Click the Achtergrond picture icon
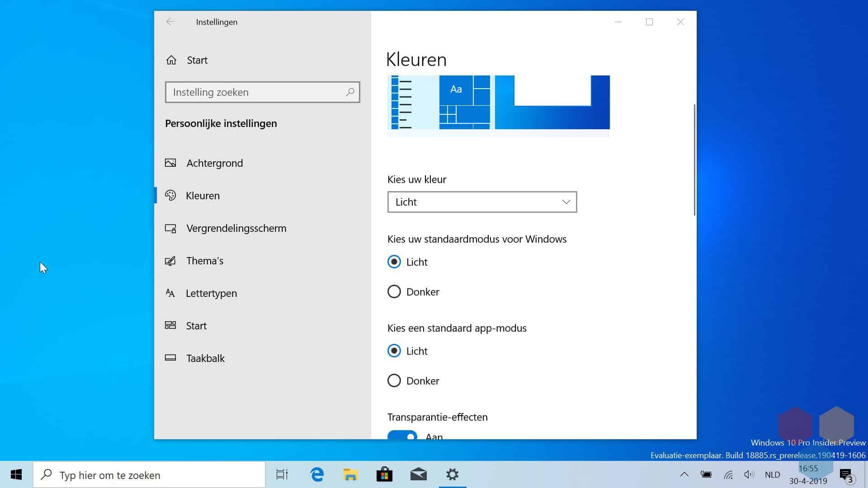Screen dimensions: 868x488 [x=170, y=163]
